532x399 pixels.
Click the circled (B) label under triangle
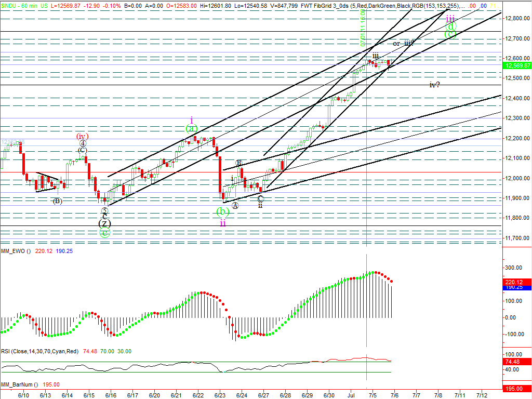(57, 201)
